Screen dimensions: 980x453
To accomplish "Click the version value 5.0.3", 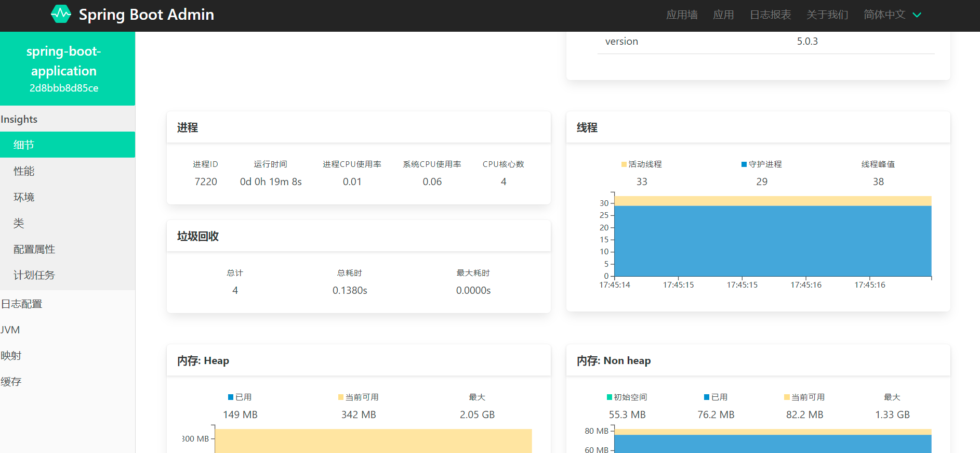I will (807, 41).
